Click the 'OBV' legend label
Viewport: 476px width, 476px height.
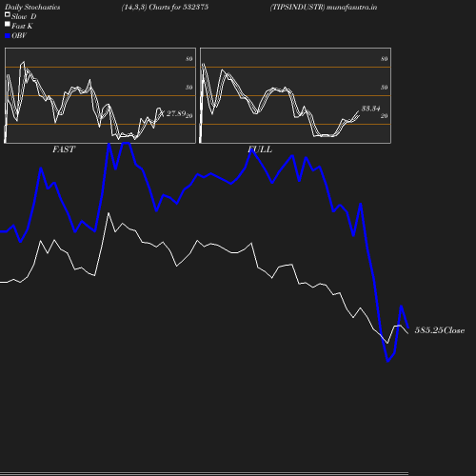pyautogui.click(x=19, y=36)
